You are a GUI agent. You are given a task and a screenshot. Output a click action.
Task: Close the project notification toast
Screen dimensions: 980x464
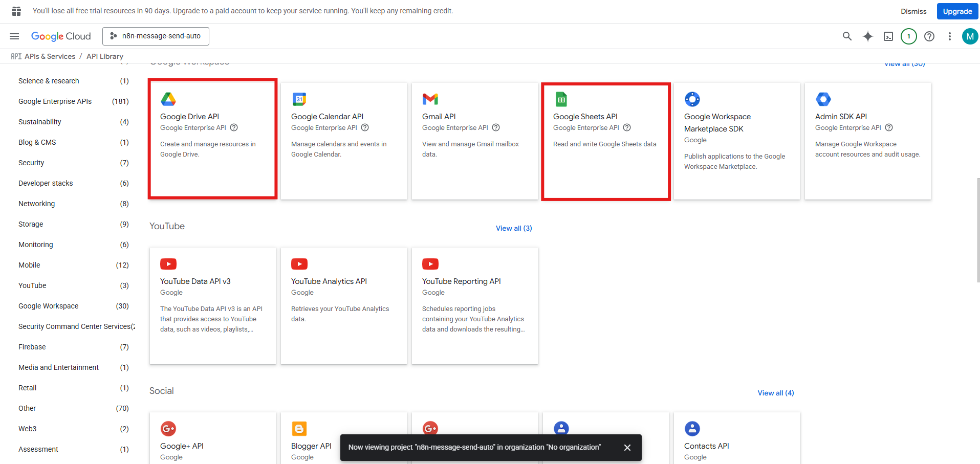tap(627, 447)
